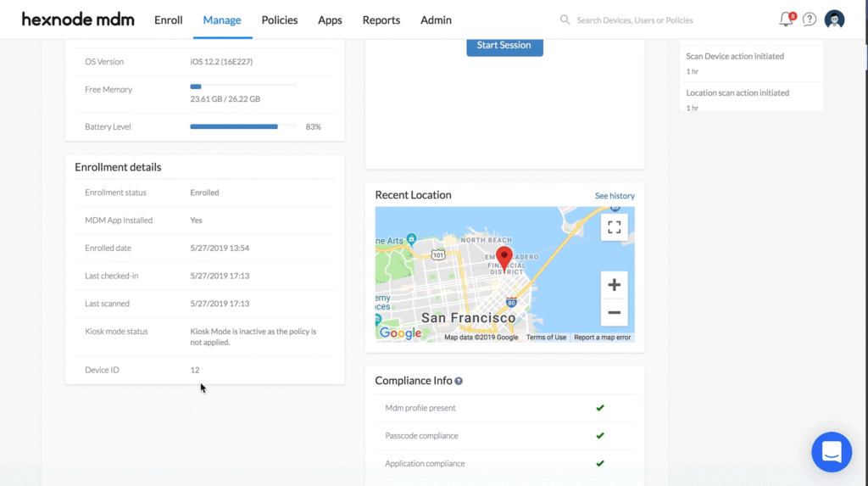Switch to the Policies tab

(x=280, y=20)
